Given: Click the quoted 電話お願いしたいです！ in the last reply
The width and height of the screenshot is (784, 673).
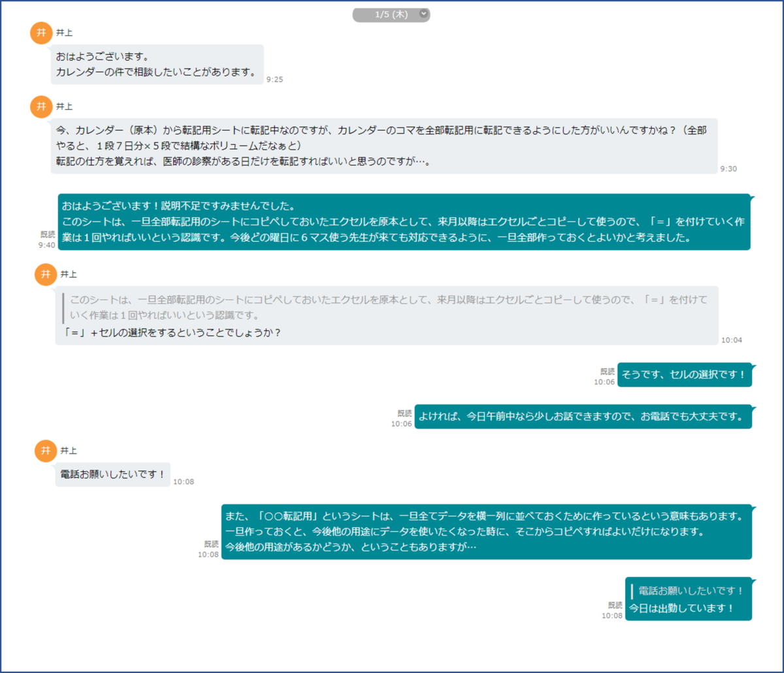Looking at the screenshot, I should [x=691, y=591].
